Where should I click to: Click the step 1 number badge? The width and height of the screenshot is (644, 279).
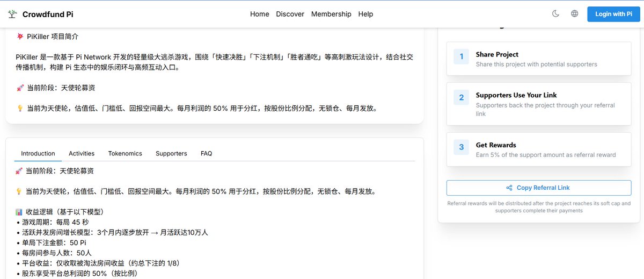click(x=461, y=56)
